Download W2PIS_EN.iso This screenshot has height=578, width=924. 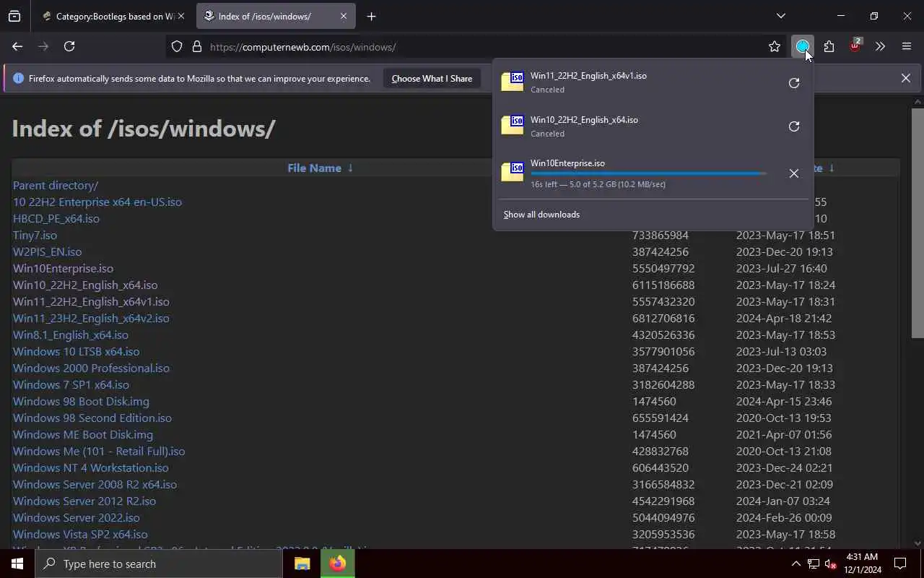click(x=47, y=251)
